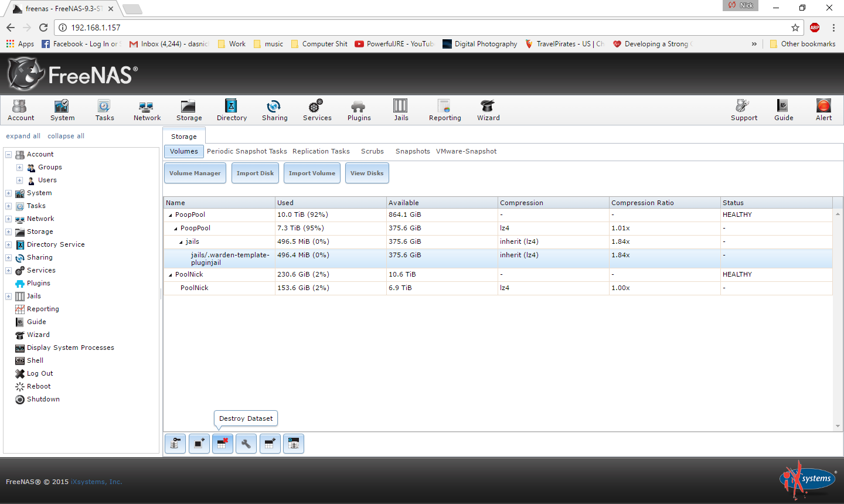Viewport: 844px width, 504px height.
Task: Bookmark this page with the star icon
Action: 795,28
